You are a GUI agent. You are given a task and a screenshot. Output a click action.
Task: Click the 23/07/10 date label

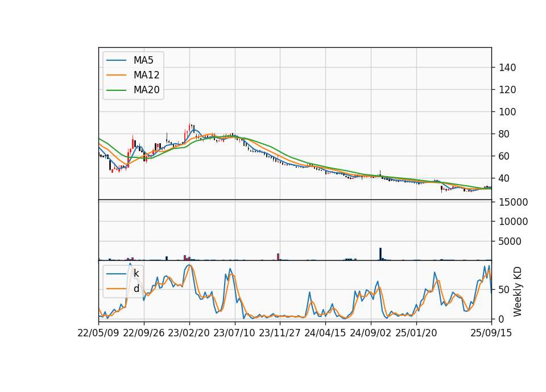[x=234, y=333]
